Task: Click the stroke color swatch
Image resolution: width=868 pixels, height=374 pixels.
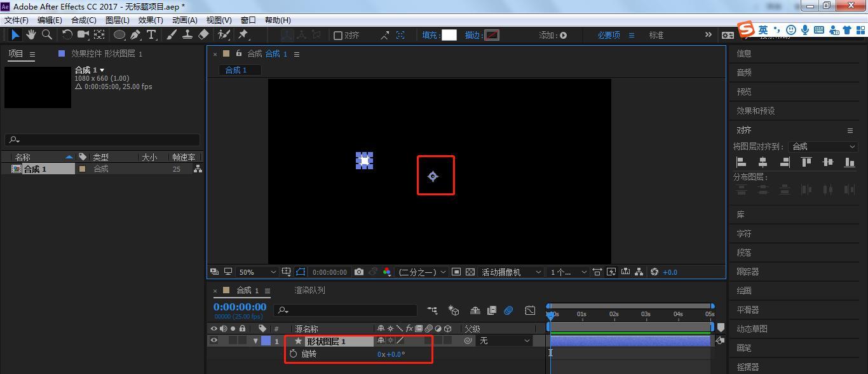Action: coord(492,35)
